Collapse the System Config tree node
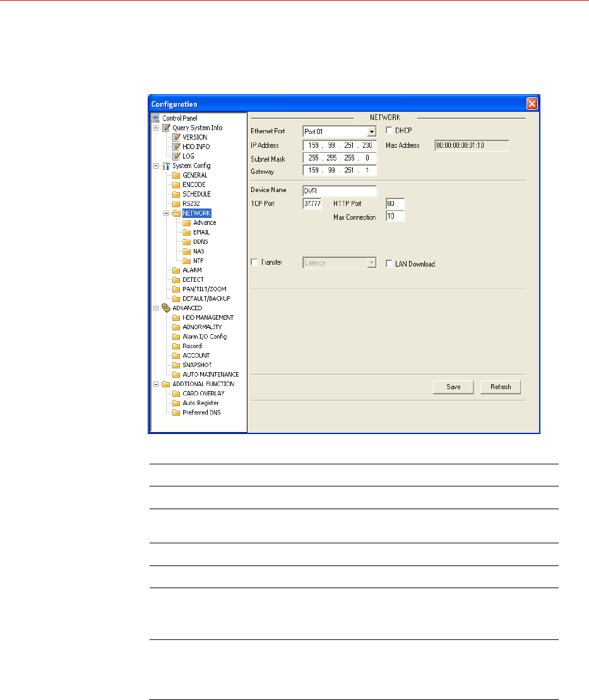This screenshot has width=589, height=700. (x=156, y=166)
